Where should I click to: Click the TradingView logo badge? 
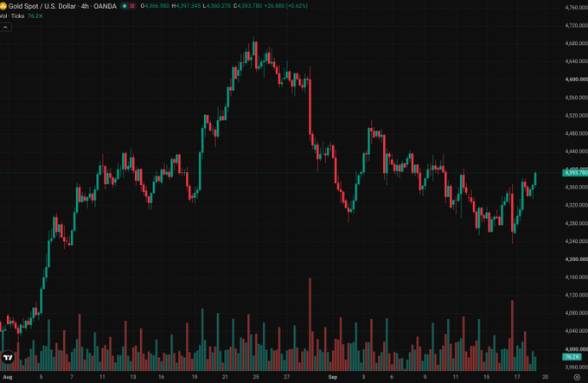(x=8, y=358)
